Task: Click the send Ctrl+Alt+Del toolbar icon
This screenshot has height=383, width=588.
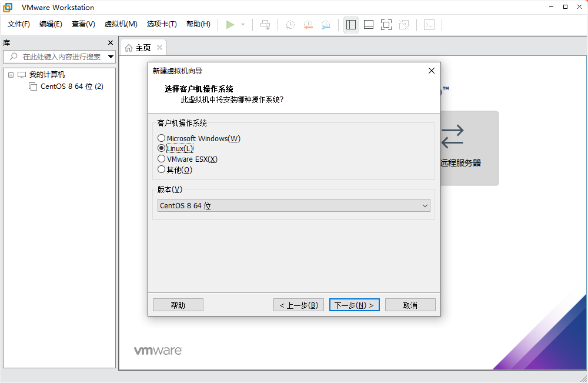Action: click(265, 25)
